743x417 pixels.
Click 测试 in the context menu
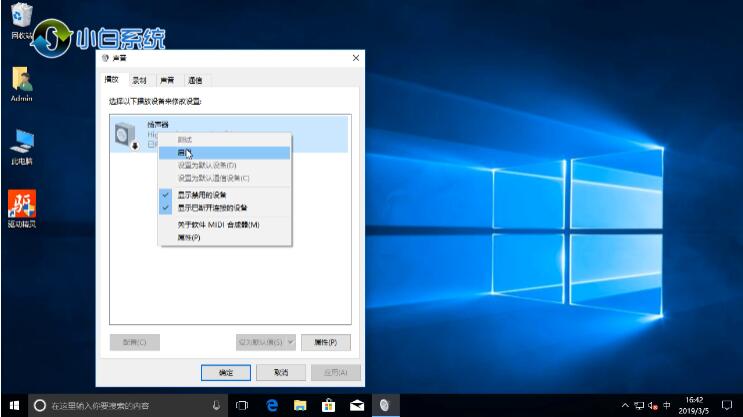(225, 140)
